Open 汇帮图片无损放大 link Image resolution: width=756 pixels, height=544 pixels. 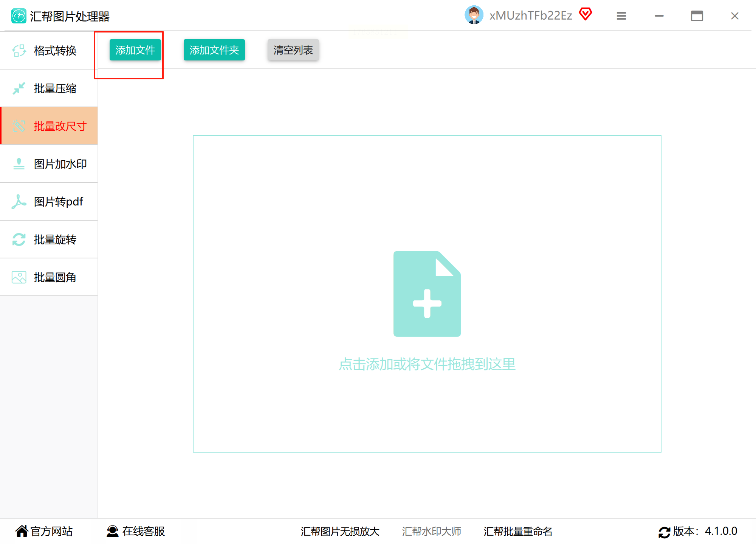click(340, 532)
